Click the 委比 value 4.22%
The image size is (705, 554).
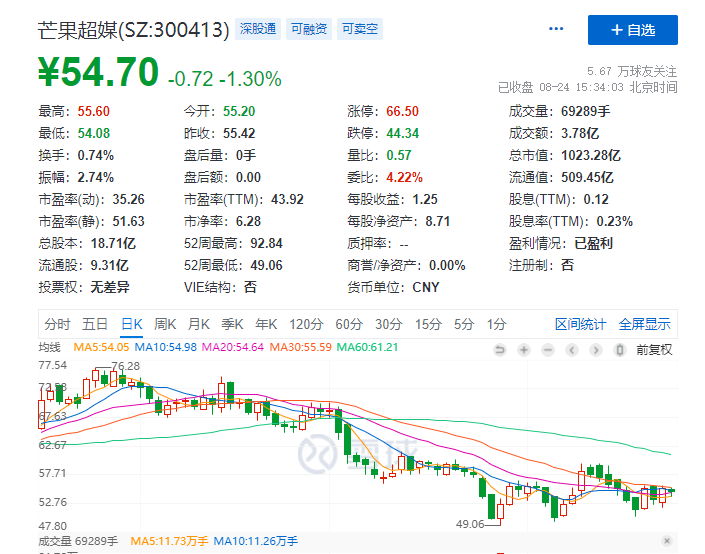[404, 177]
